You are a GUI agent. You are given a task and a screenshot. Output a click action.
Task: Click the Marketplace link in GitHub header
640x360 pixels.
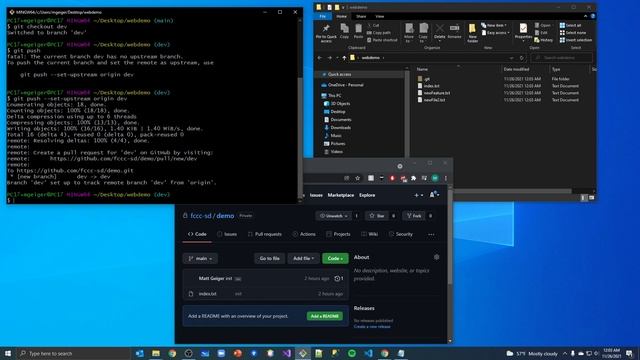coord(341,195)
